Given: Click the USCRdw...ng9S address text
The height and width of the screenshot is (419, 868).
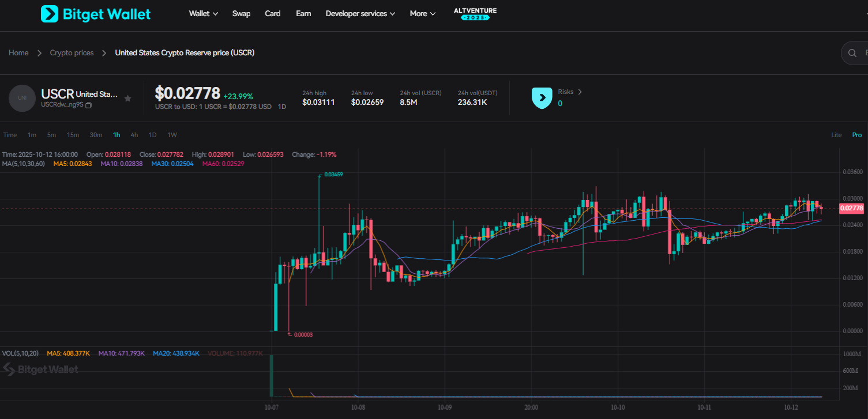Looking at the screenshot, I should click(x=62, y=105).
